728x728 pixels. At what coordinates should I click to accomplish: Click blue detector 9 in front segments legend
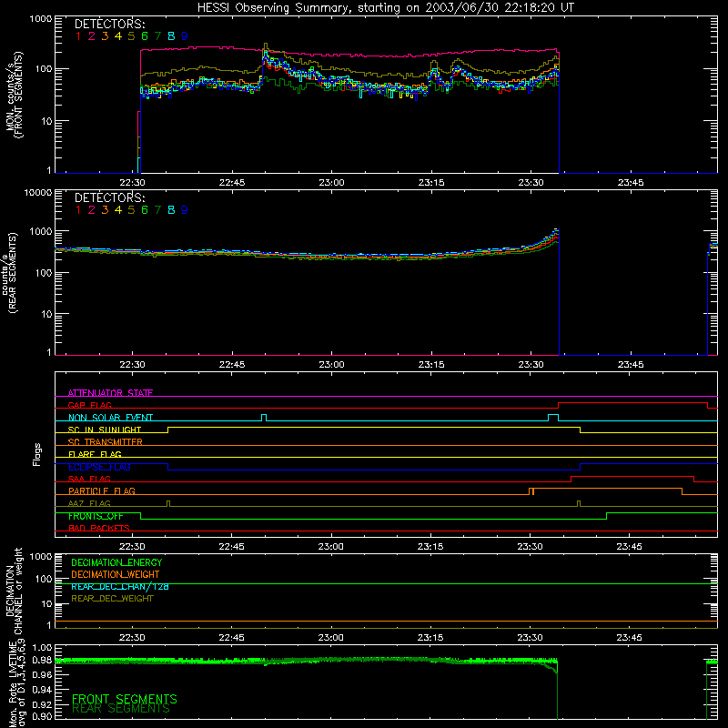pyautogui.click(x=185, y=36)
